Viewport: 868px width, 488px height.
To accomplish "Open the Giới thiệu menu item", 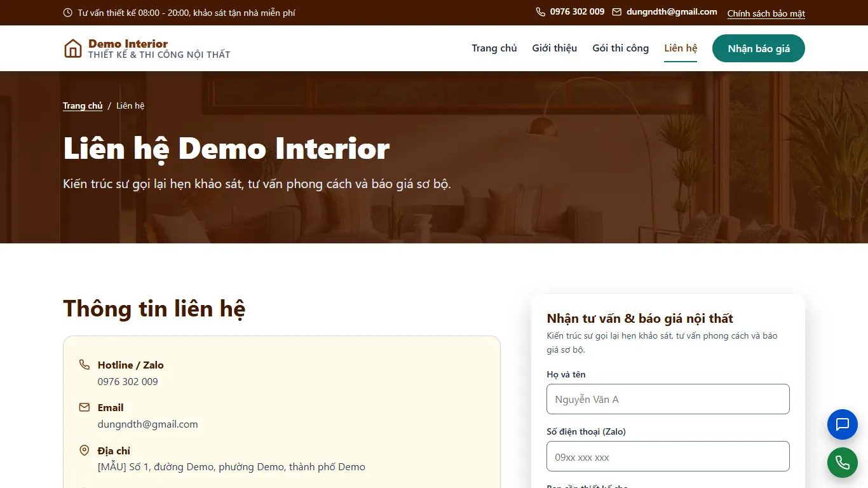I will point(555,48).
